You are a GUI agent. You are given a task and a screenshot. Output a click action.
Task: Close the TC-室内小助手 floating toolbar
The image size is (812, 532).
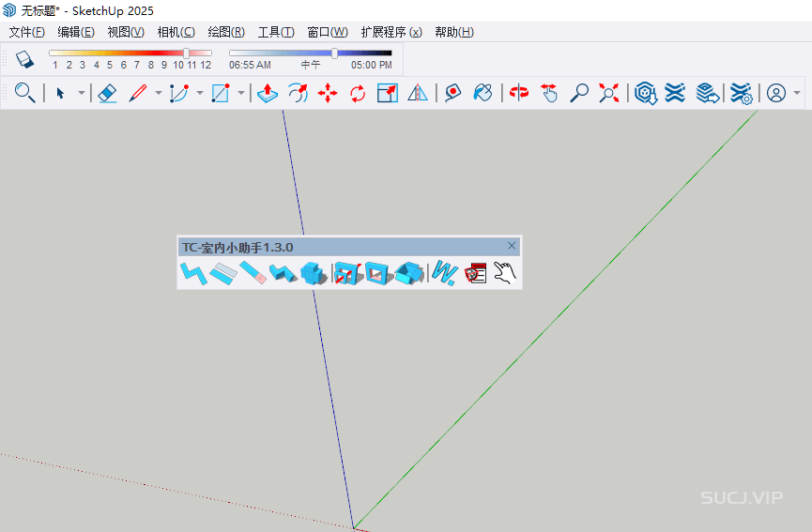coord(512,246)
